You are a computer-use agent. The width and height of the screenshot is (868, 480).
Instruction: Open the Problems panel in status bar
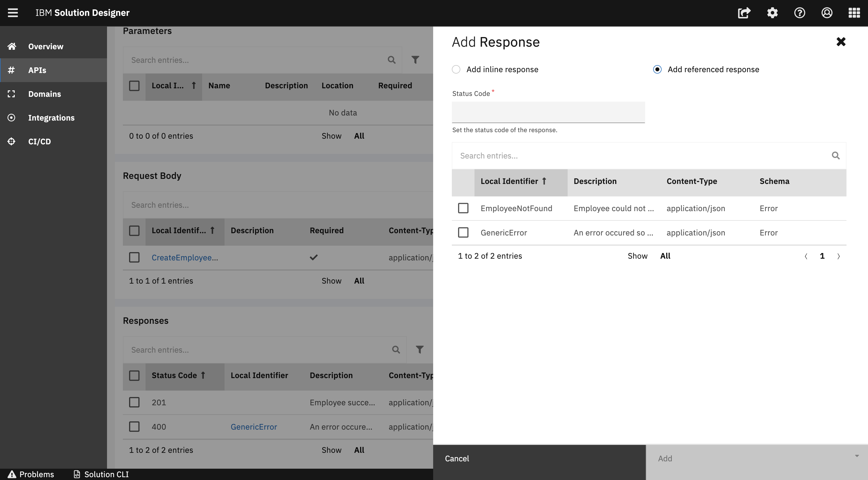coord(31,474)
